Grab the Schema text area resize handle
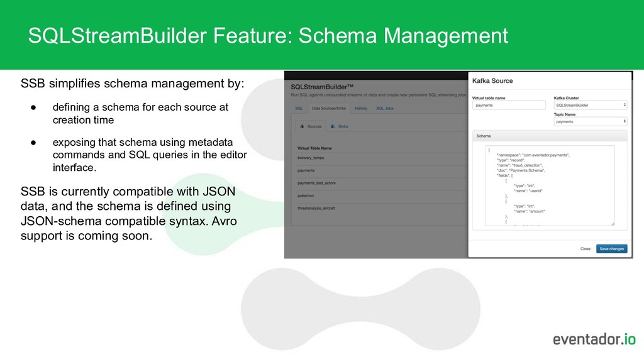Viewport: 644px width, 362px height. tap(613, 224)
